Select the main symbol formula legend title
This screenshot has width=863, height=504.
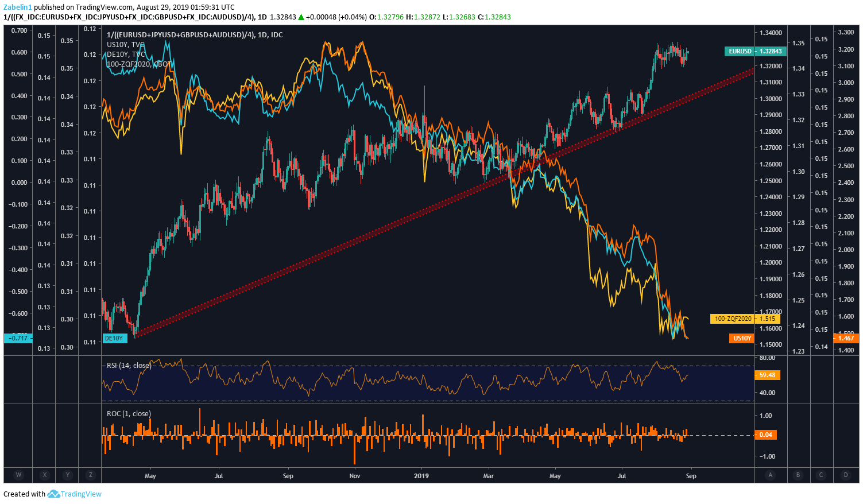click(x=195, y=35)
